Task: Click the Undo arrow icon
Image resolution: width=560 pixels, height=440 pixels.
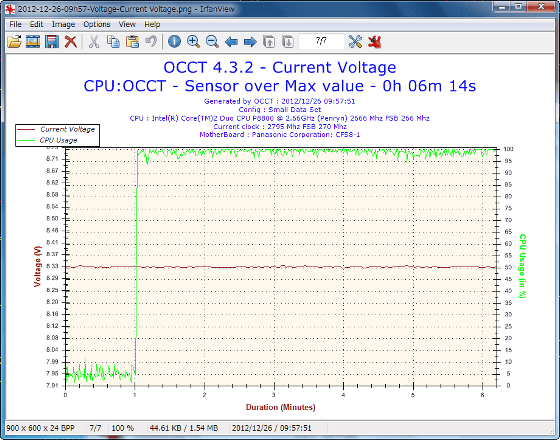Action: click(x=151, y=41)
